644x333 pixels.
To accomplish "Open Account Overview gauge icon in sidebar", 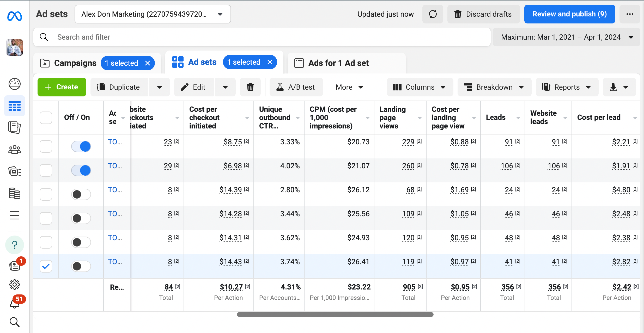I will 15,84.
